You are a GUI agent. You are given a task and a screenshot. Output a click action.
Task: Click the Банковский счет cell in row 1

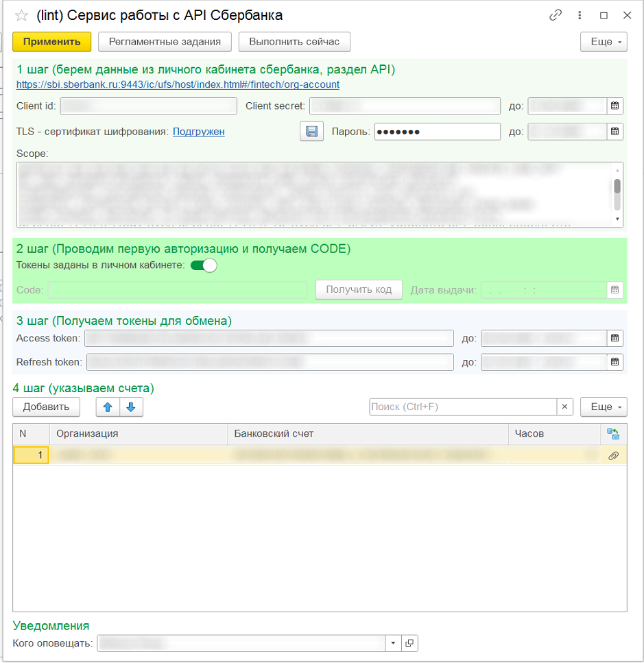coord(368,455)
